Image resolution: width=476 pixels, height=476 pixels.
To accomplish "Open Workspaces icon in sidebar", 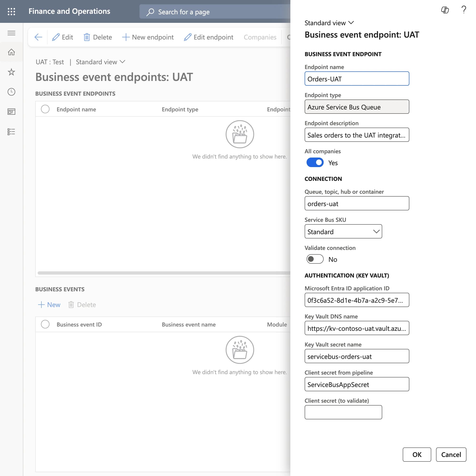I will (x=11, y=112).
